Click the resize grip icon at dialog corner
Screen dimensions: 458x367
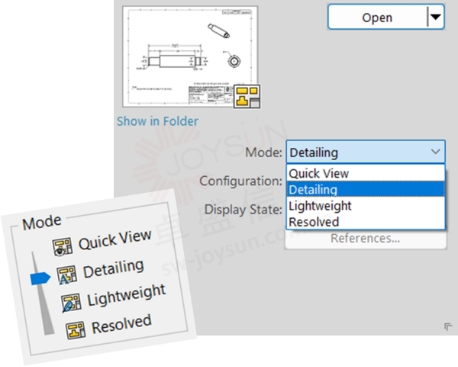pos(448,326)
